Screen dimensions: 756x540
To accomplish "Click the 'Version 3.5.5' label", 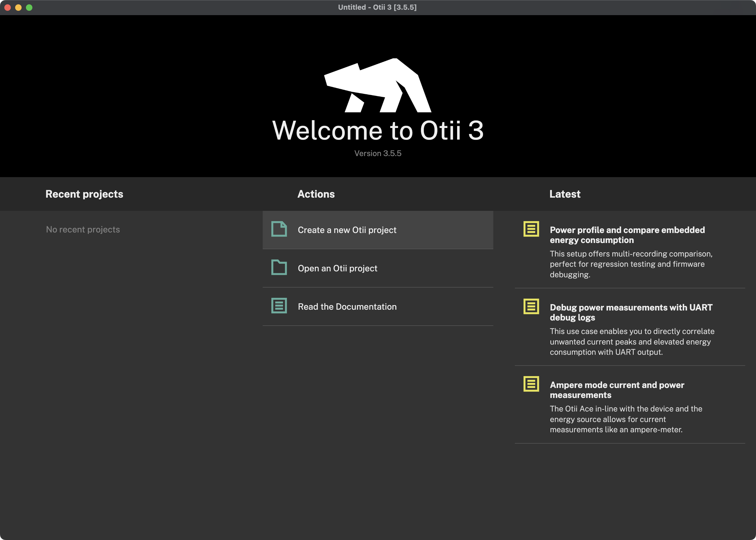I will [378, 153].
